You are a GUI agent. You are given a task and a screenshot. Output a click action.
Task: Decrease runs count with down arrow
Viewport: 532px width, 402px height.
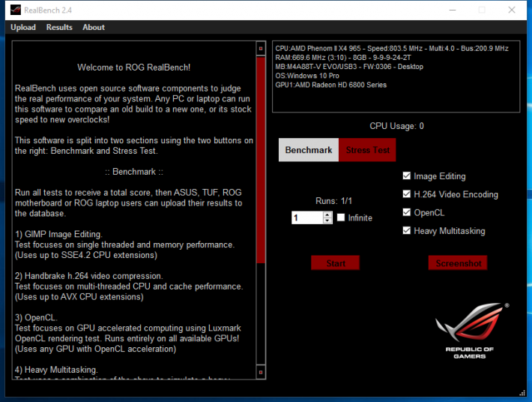(x=327, y=220)
